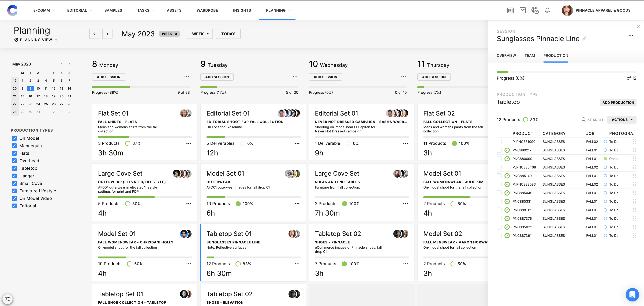Click Monday's progress bar (39%)
This screenshot has height=306, width=644.
(x=141, y=87)
